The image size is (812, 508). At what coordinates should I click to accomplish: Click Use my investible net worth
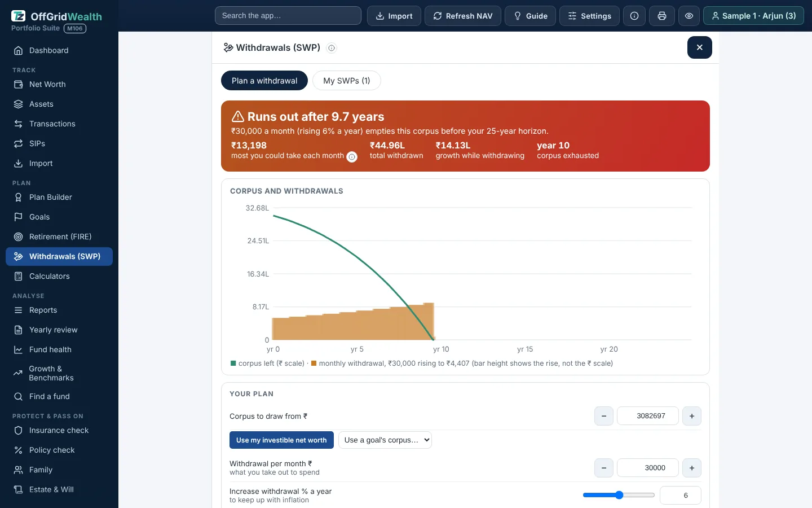tap(281, 440)
